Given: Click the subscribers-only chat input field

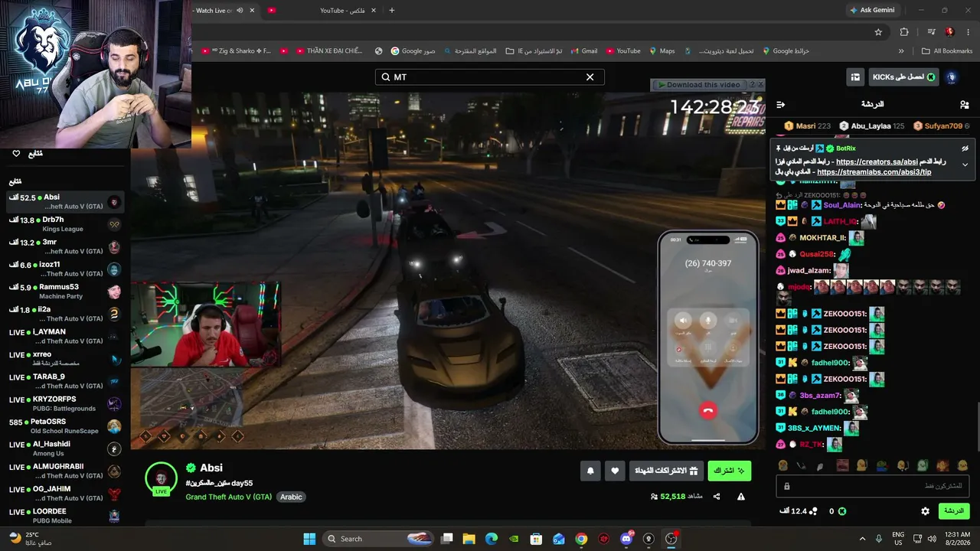Looking at the screenshot, I should 873,486.
